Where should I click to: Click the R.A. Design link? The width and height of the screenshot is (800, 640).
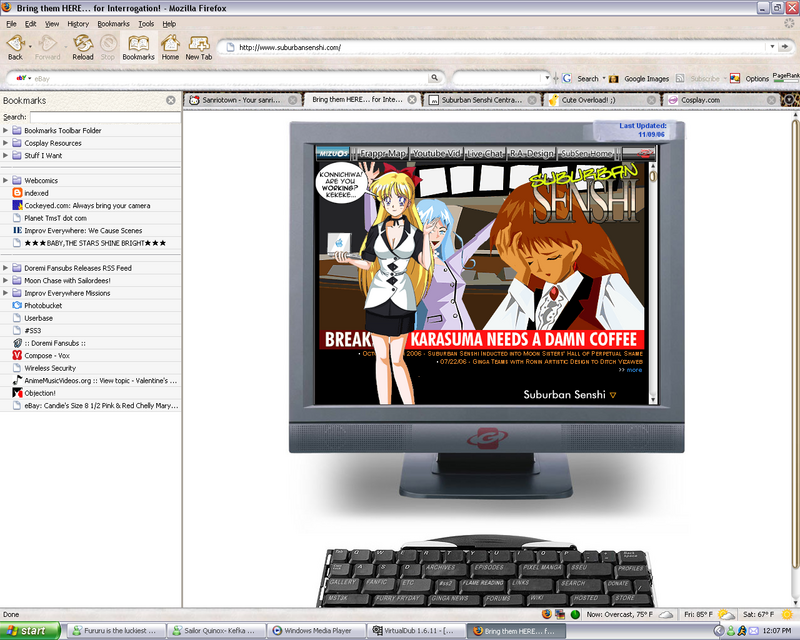coord(531,153)
